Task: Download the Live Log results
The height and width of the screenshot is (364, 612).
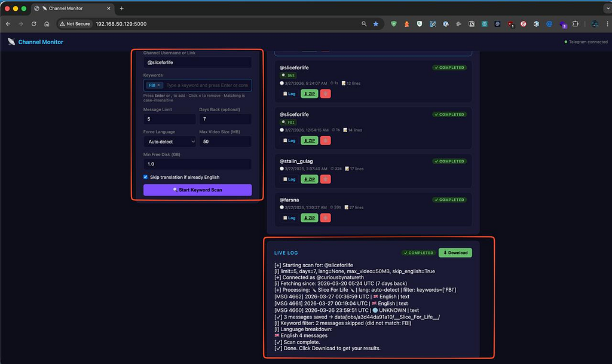Action: pyautogui.click(x=455, y=253)
